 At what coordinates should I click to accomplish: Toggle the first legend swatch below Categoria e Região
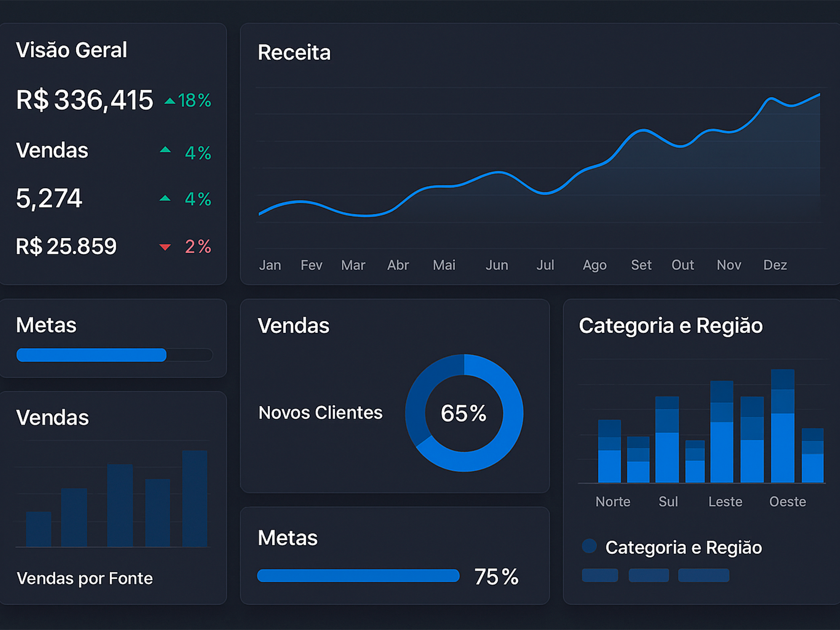[599, 574]
